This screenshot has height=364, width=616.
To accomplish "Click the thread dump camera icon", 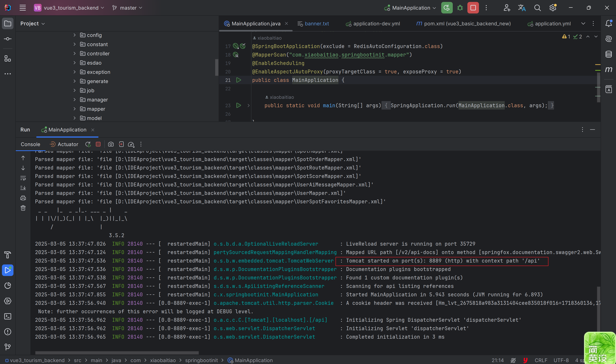I will 111,144.
